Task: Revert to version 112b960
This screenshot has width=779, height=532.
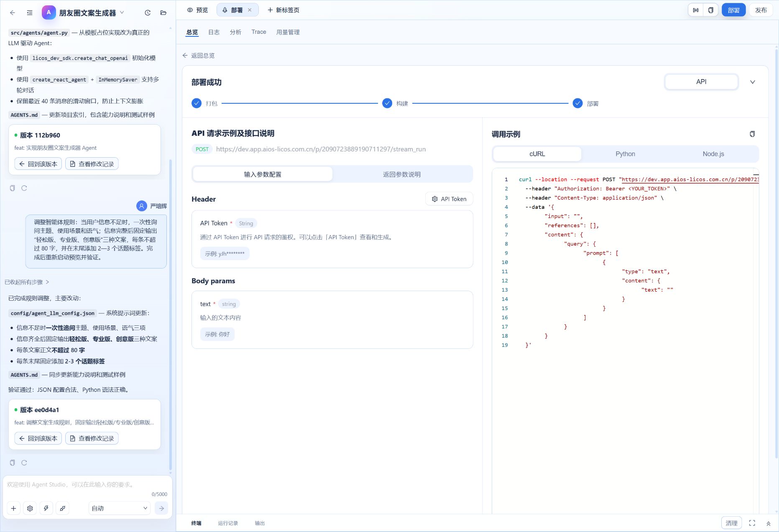Action: [38, 164]
